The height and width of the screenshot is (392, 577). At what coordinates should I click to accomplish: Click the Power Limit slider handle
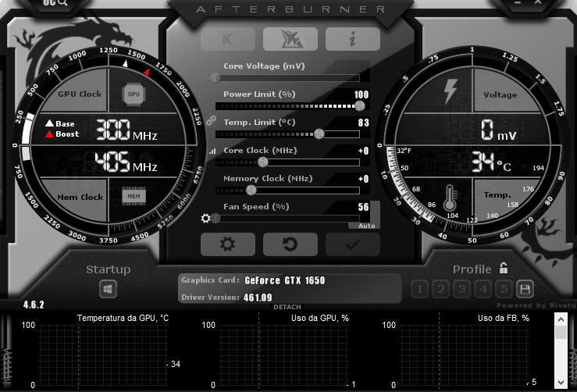click(359, 106)
